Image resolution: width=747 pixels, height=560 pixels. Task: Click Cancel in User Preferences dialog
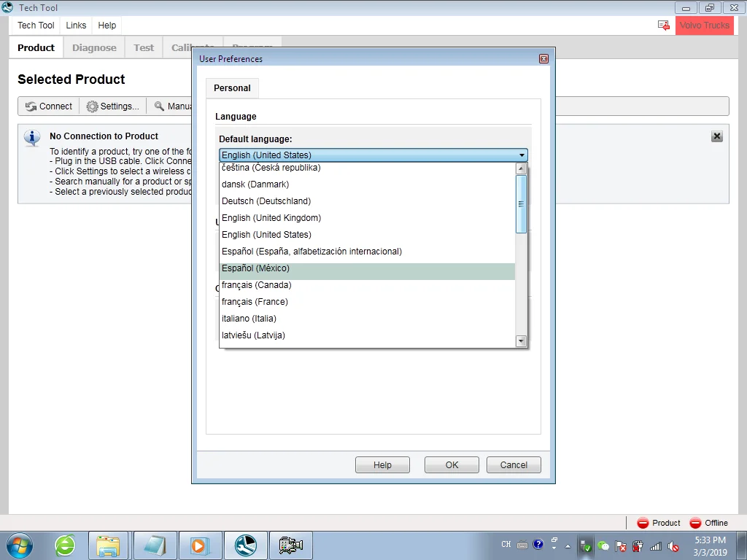click(514, 464)
